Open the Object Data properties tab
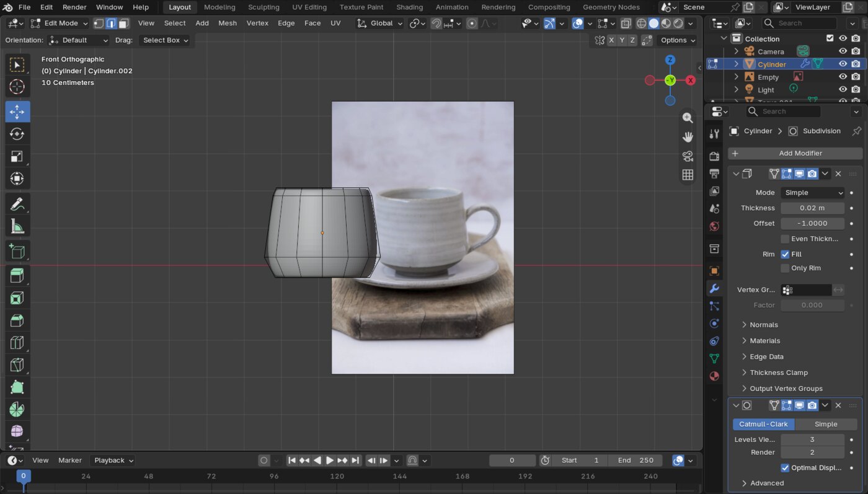This screenshot has height=494, width=868. click(x=714, y=358)
